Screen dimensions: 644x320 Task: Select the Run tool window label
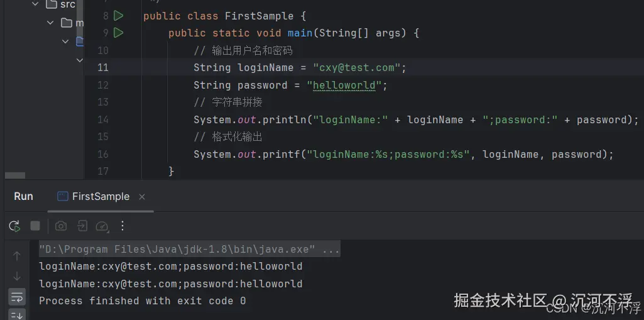click(23, 196)
